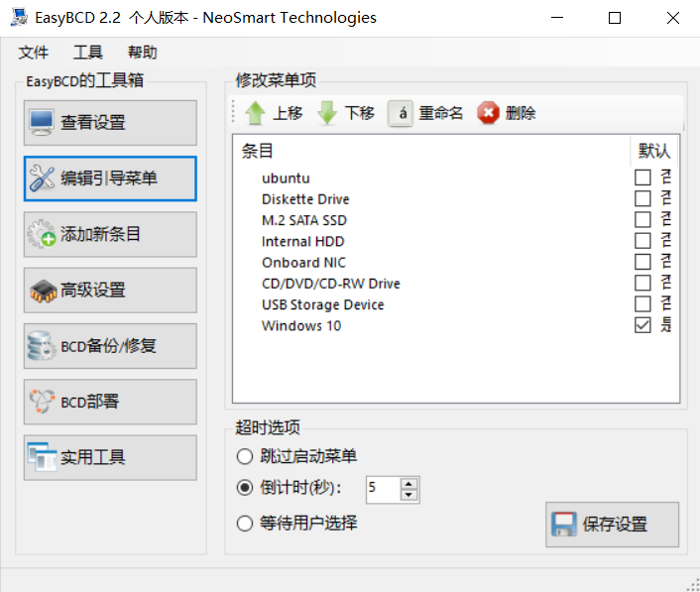
Task: Uncheck the default box for Windows 10
Action: tap(642, 325)
